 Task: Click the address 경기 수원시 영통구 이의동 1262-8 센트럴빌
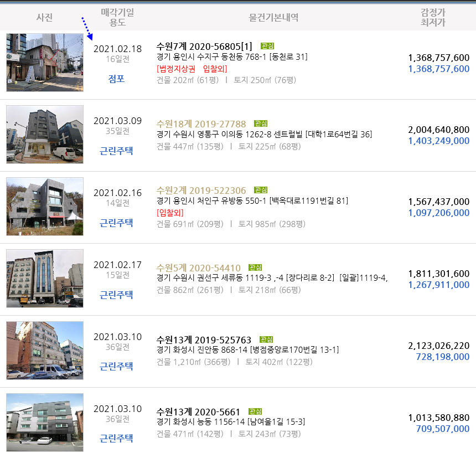(230, 134)
